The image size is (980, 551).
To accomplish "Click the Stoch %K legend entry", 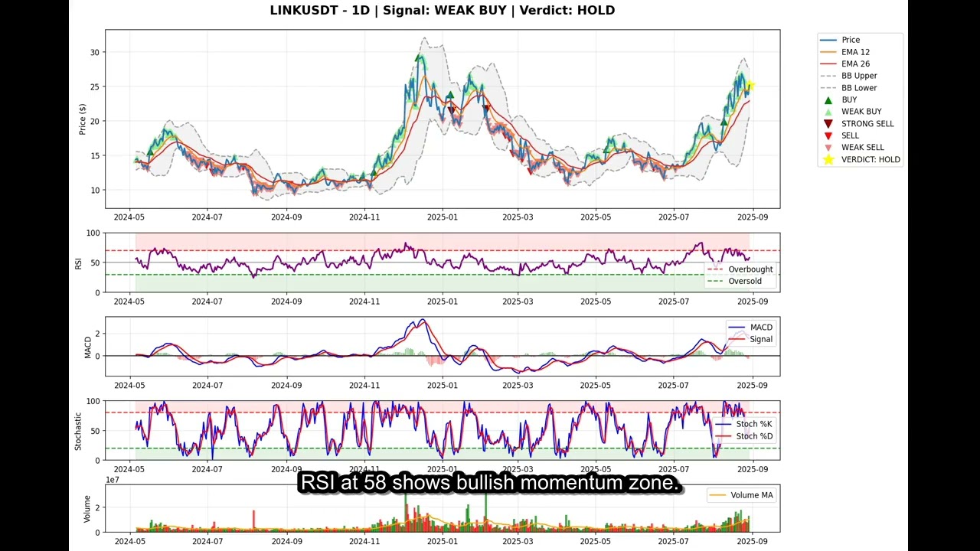I will [743, 424].
